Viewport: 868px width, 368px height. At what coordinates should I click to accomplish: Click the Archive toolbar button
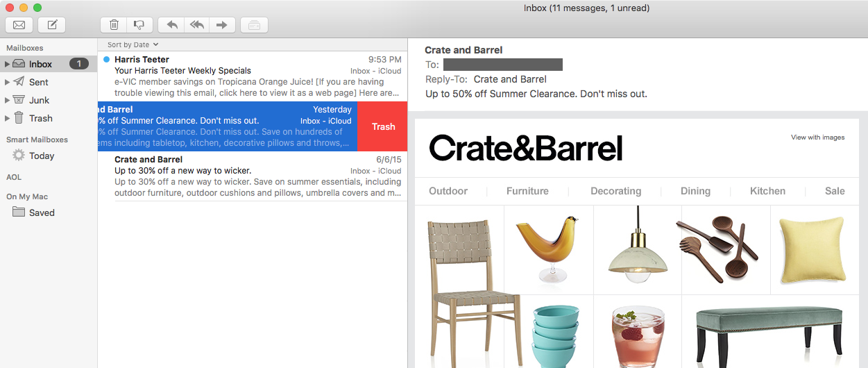point(254,25)
